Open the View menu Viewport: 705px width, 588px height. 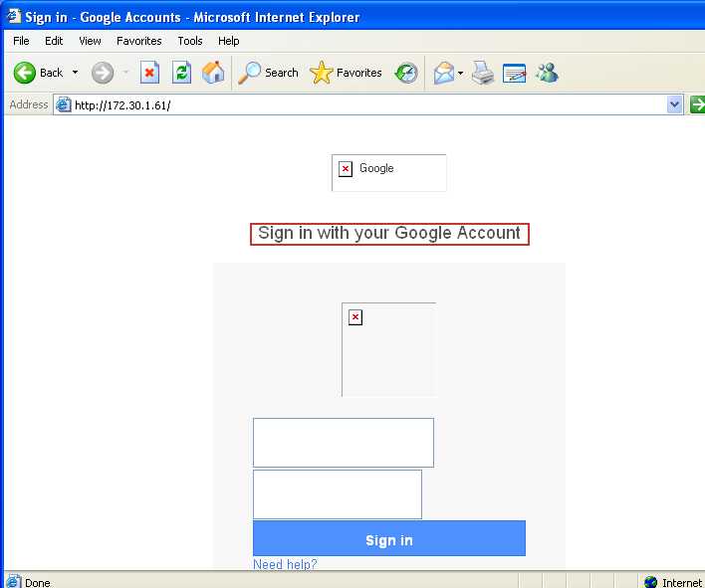pos(90,41)
